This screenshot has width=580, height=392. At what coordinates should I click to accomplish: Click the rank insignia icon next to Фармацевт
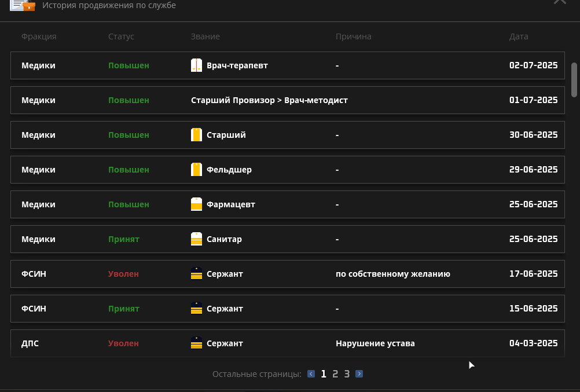196,204
